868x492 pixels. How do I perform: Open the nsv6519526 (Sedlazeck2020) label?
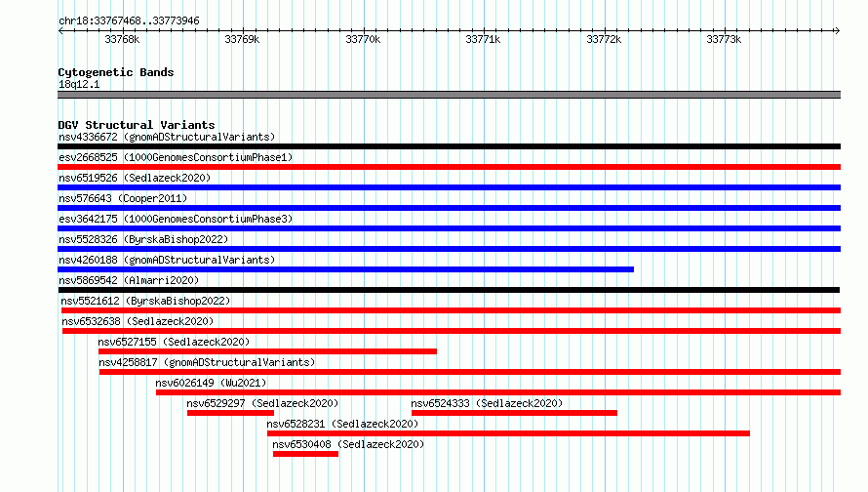135,178
